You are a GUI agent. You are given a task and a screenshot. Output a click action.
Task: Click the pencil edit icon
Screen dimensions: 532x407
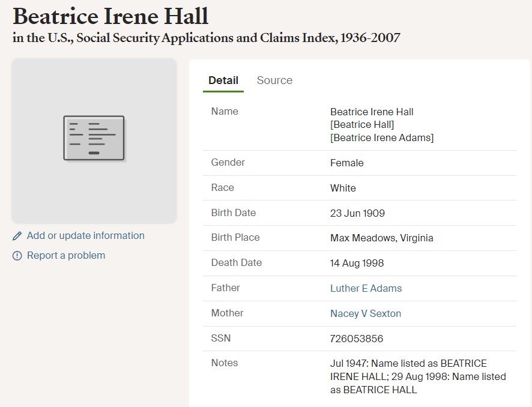17,236
